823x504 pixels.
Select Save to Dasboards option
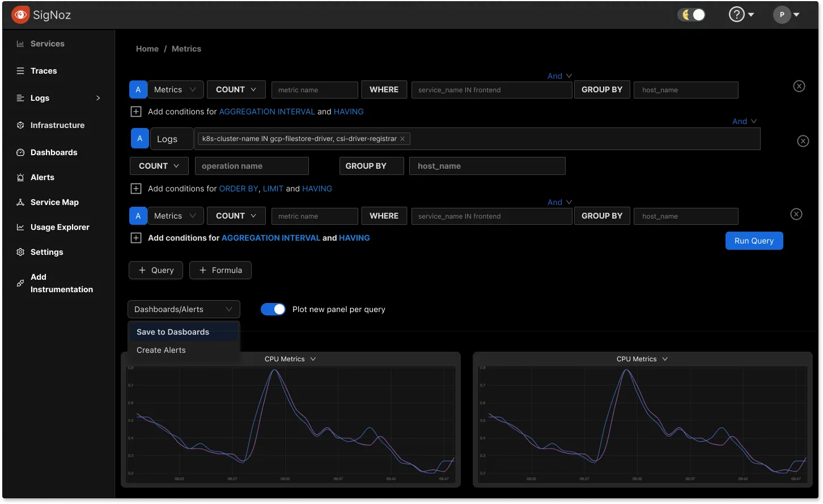(x=184, y=332)
